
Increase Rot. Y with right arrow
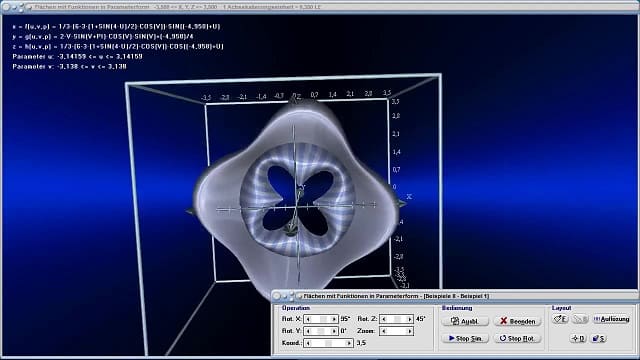pos(334,331)
